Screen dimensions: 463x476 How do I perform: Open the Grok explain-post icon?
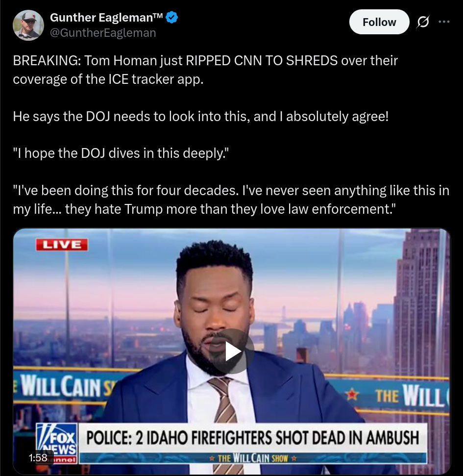[423, 22]
